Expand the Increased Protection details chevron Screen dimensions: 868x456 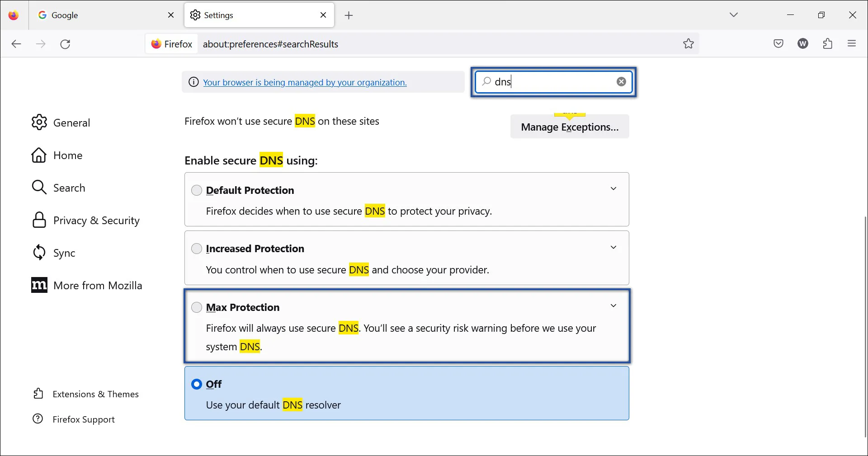click(613, 247)
